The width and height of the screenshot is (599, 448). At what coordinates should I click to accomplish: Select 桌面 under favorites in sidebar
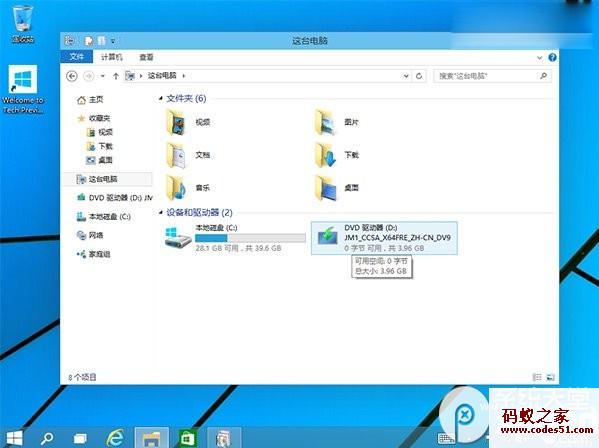coord(100,160)
